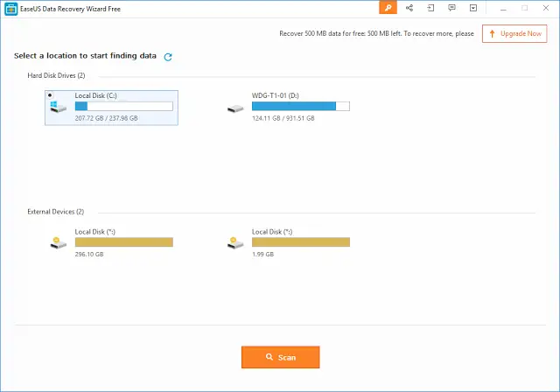Click the '296.10 GB' size text

coord(89,255)
